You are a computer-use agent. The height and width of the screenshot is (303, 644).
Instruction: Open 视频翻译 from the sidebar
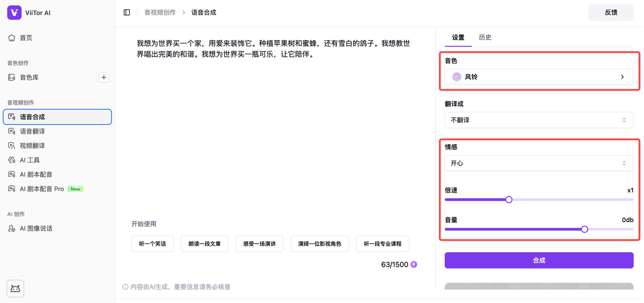[x=32, y=146]
